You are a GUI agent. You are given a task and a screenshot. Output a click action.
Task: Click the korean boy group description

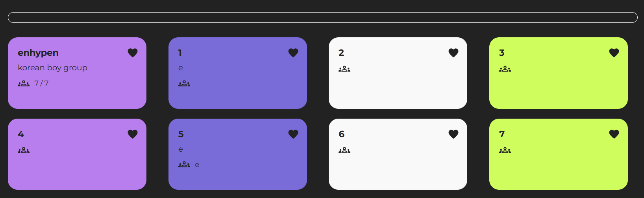pyautogui.click(x=52, y=68)
